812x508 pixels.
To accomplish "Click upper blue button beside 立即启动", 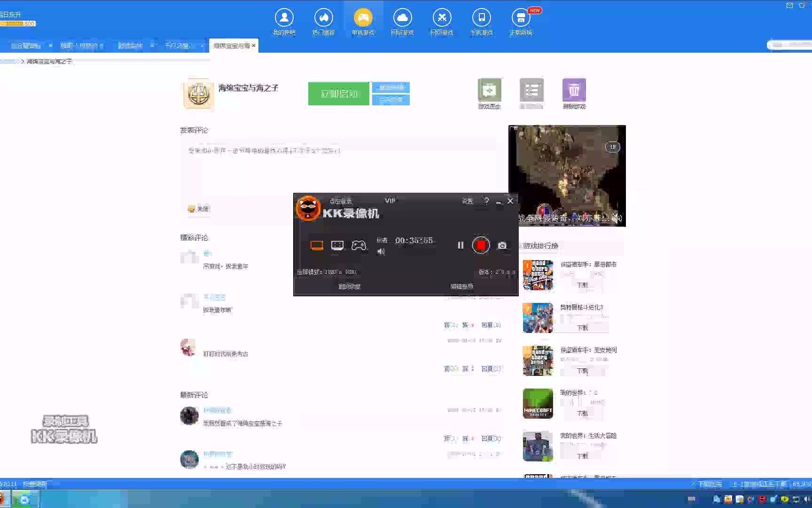I will (391, 87).
